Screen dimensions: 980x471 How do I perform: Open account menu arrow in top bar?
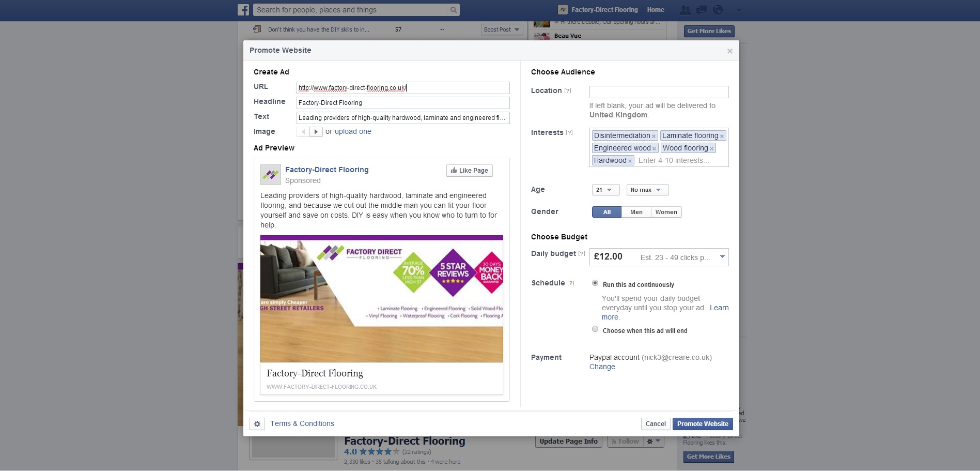739,10
